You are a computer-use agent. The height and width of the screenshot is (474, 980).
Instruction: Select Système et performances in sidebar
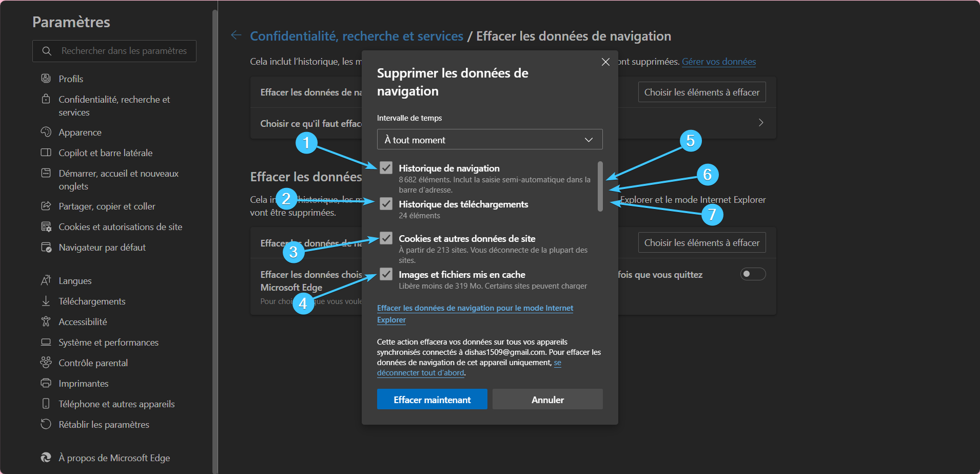108,342
